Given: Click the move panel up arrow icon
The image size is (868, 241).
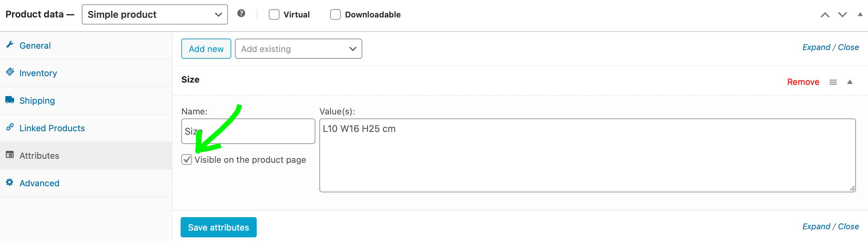Looking at the screenshot, I should coord(825,15).
